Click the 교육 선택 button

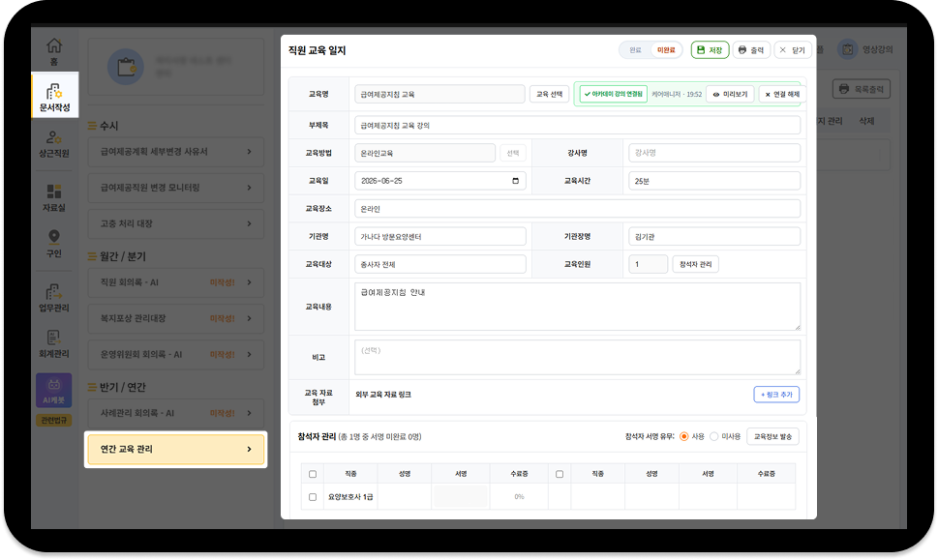[x=549, y=95]
